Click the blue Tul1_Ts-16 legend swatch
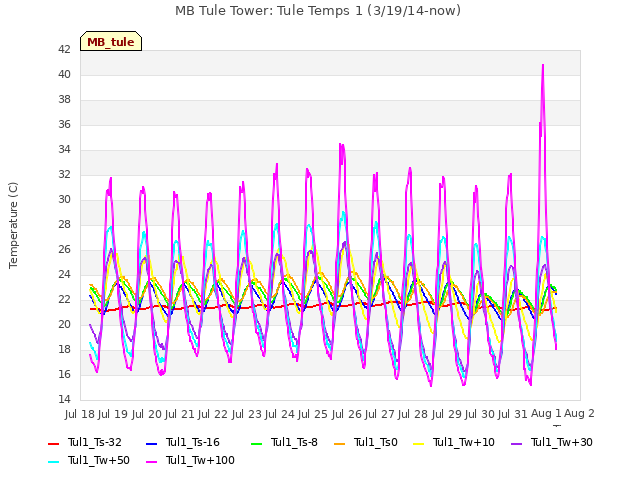Screen dimensions: 640x480 pos(151,443)
